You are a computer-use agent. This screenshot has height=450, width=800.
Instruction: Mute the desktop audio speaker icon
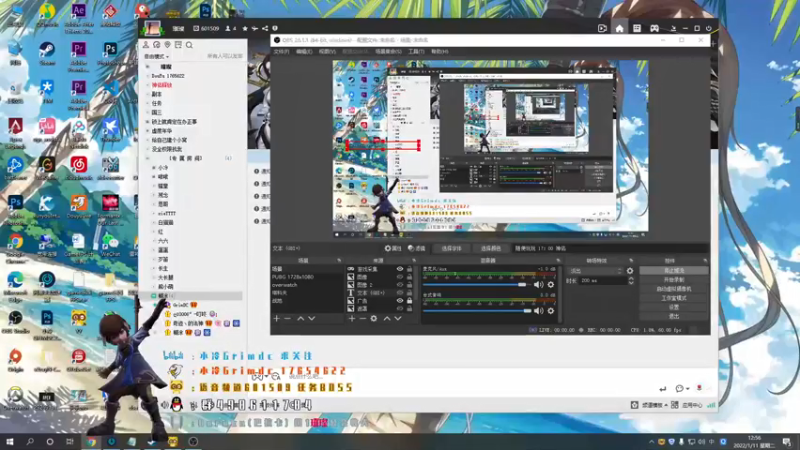[538, 311]
